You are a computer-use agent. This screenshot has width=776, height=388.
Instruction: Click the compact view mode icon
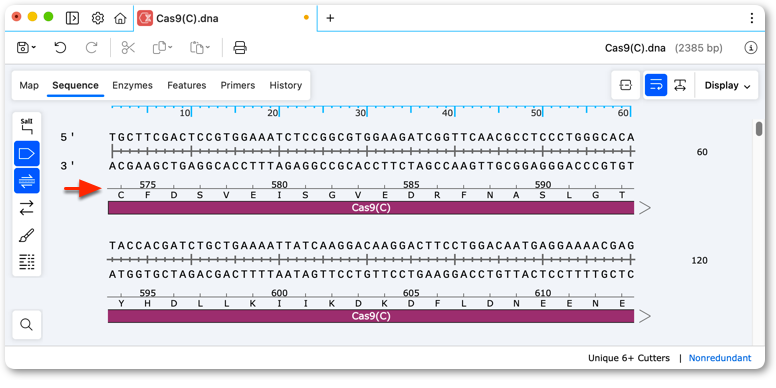[626, 85]
